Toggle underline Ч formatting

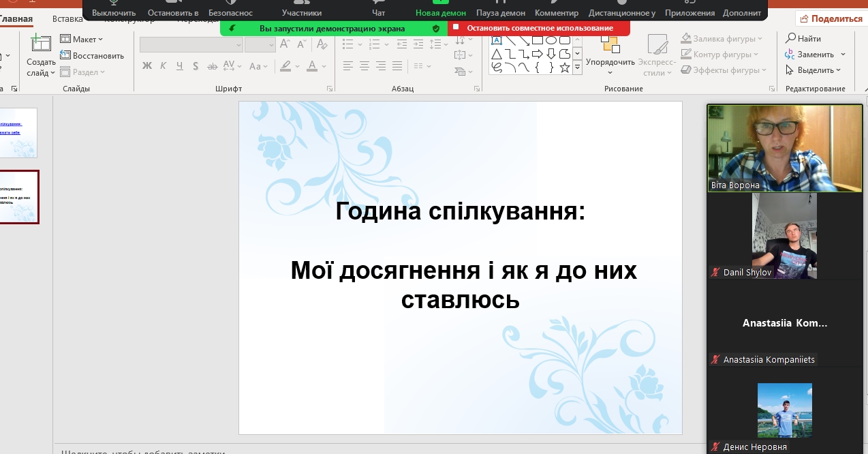click(x=180, y=66)
